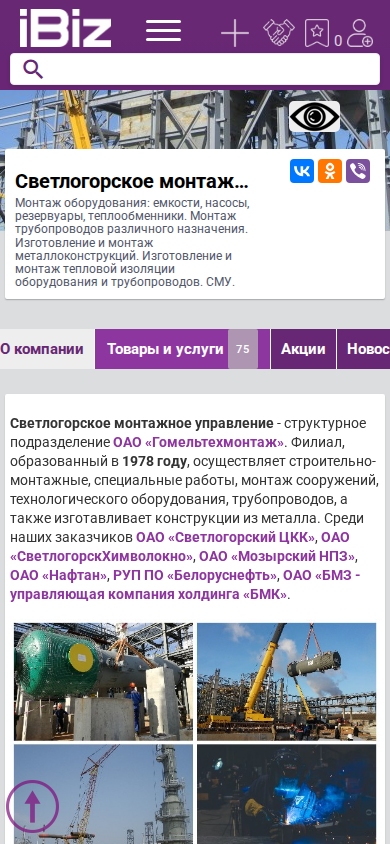390x844 pixels.
Task: Open the Odnoklassniki social icon
Action: pyautogui.click(x=330, y=171)
